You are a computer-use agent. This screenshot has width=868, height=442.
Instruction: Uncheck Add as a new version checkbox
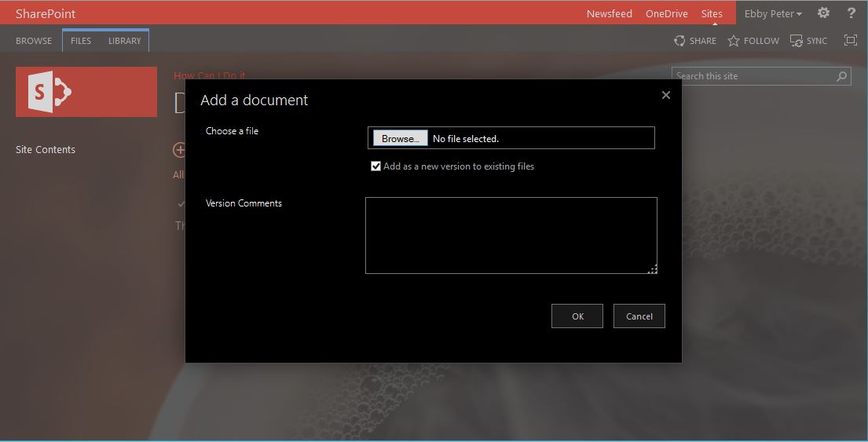pos(376,166)
